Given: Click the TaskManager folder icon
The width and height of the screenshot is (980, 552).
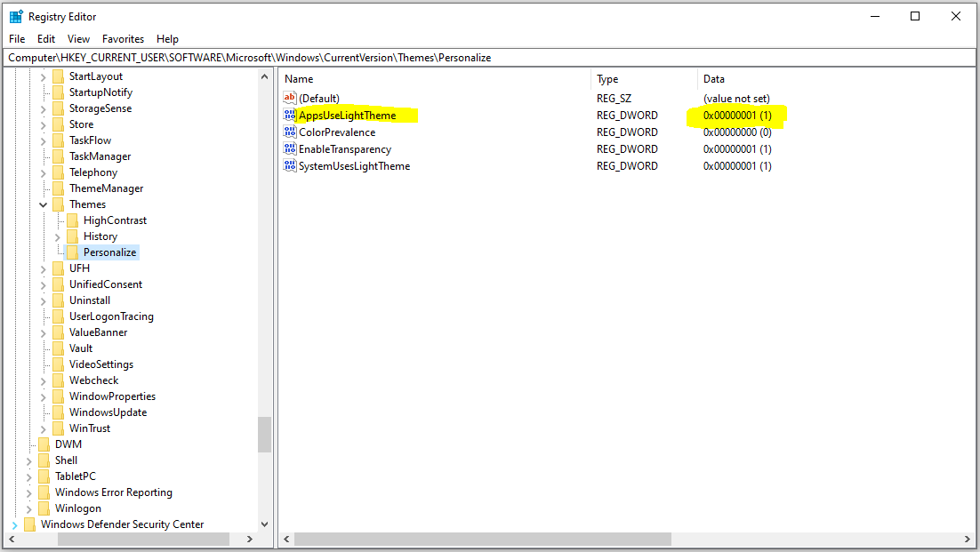Looking at the screenshot, I should [58, 156].
